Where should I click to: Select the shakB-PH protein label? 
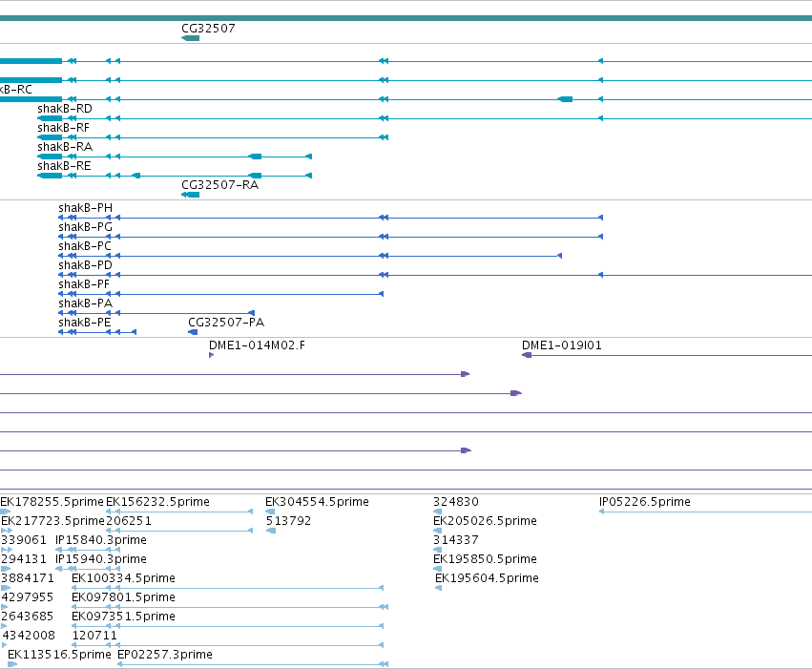point(86,208)
